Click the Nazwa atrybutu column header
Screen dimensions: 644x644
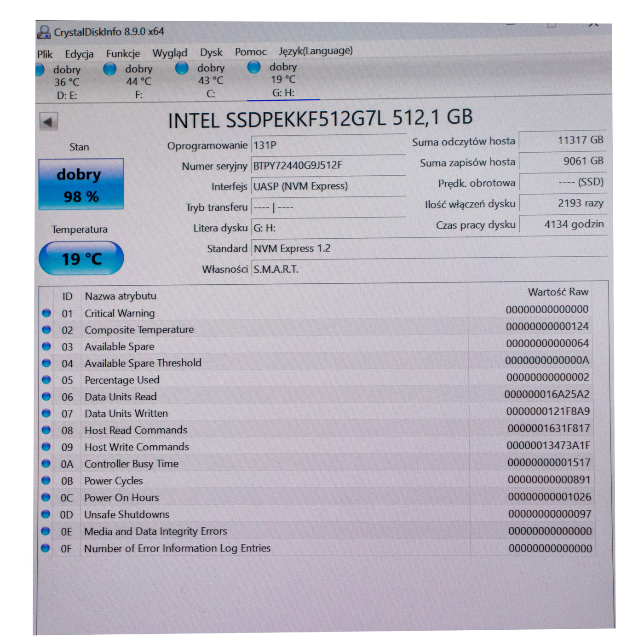click(x=121, y=296)
